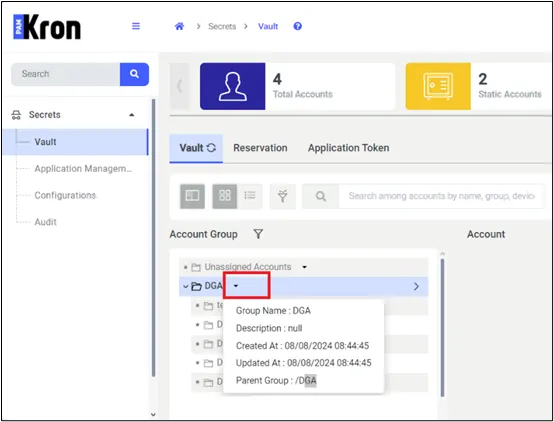Screen dimensions: 554x422
Task: Click the Account Group filter funnel icon
Action: (x=258, y=234)
